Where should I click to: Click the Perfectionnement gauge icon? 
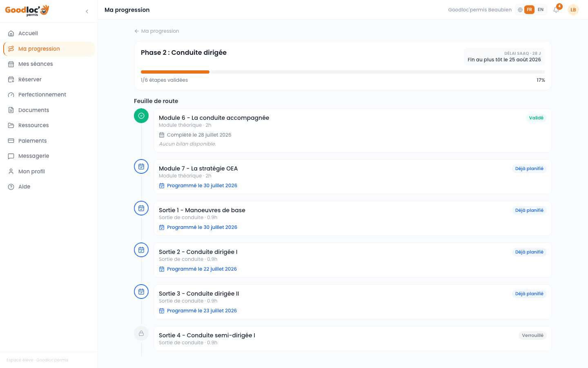click(11, 95)
